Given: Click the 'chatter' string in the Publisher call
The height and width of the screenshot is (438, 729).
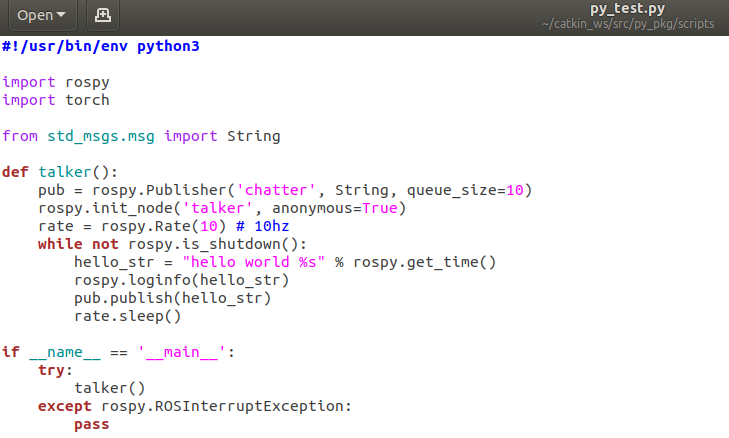Looking at the screenshot, I should (x=276, y=190).
